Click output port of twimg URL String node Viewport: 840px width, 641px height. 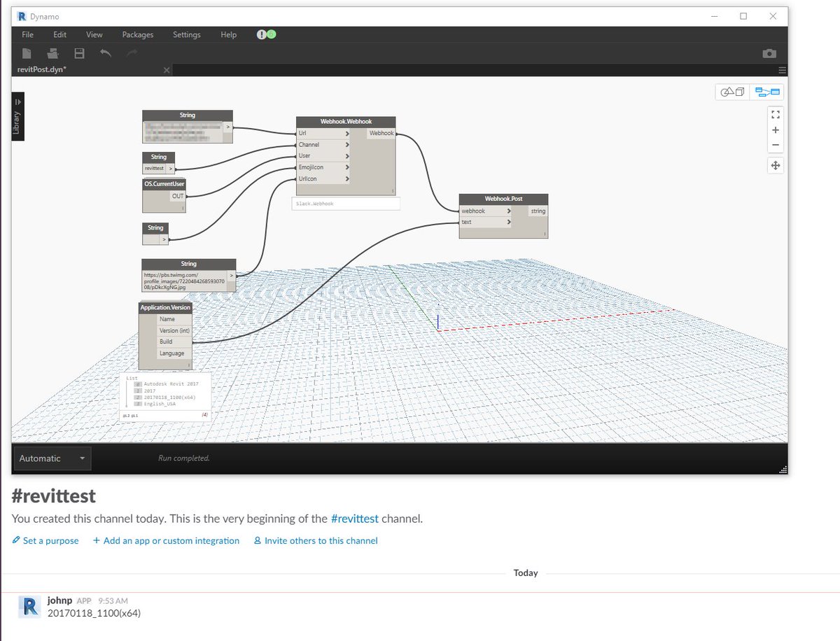231,276
